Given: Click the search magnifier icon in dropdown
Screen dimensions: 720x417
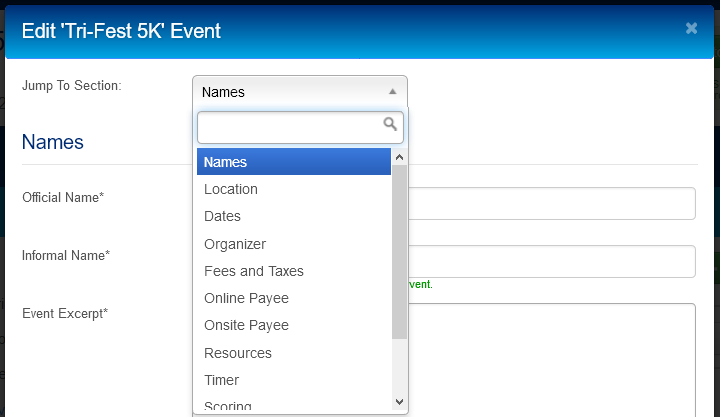Looking at the screenshot, I should point(391,125).
